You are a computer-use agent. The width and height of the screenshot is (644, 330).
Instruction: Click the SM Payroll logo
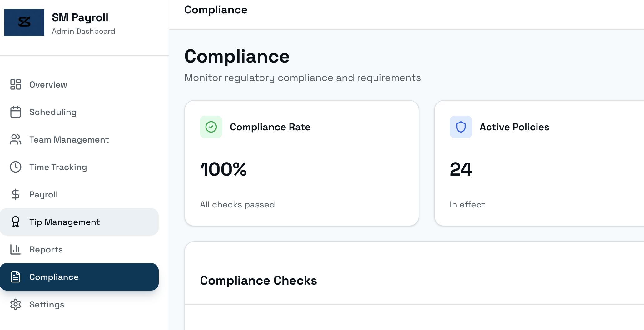[24, 22]
